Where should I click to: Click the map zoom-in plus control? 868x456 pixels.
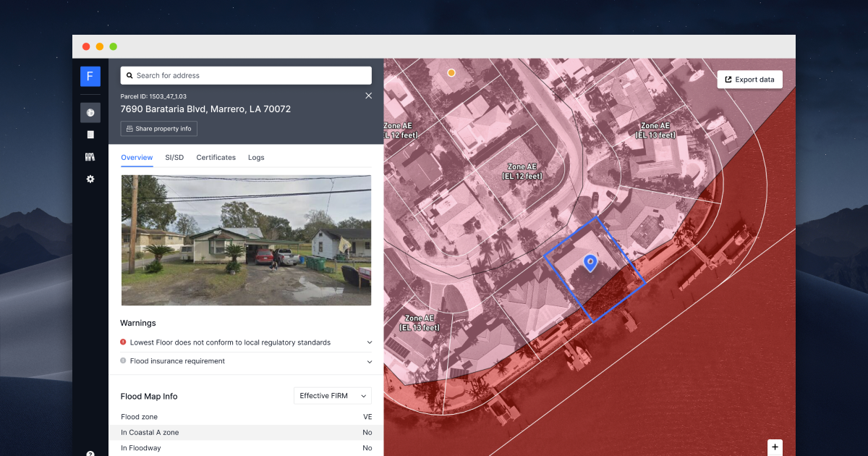tap(775, 447)
